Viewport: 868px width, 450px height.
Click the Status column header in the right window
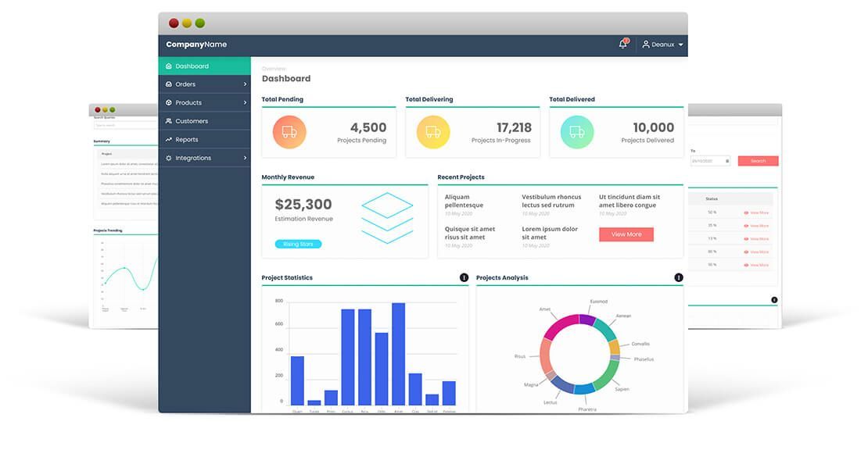pyautogui.click(x=712, y=198)
